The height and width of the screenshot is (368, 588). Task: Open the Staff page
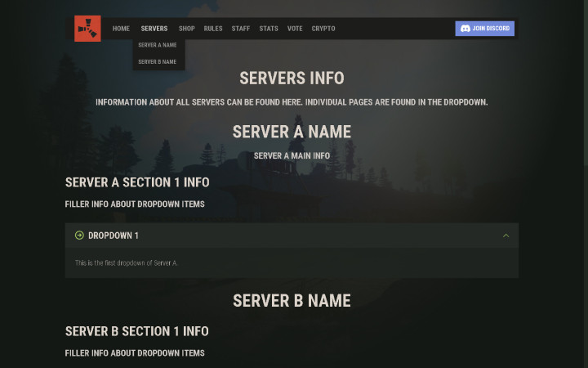click(x=241, y=29)
